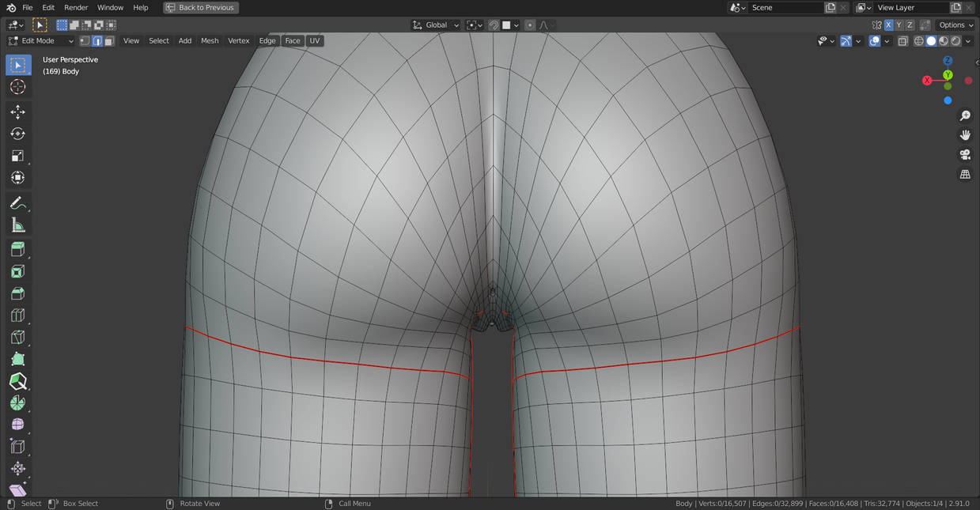Select the Bevel tool

tap(18, 294)
